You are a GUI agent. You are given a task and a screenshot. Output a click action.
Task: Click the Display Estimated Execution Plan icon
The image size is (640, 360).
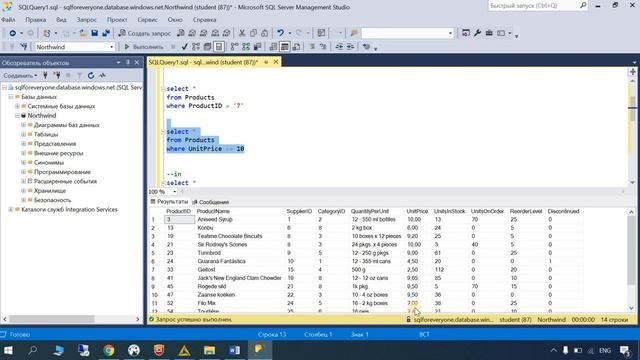(196, 47)
